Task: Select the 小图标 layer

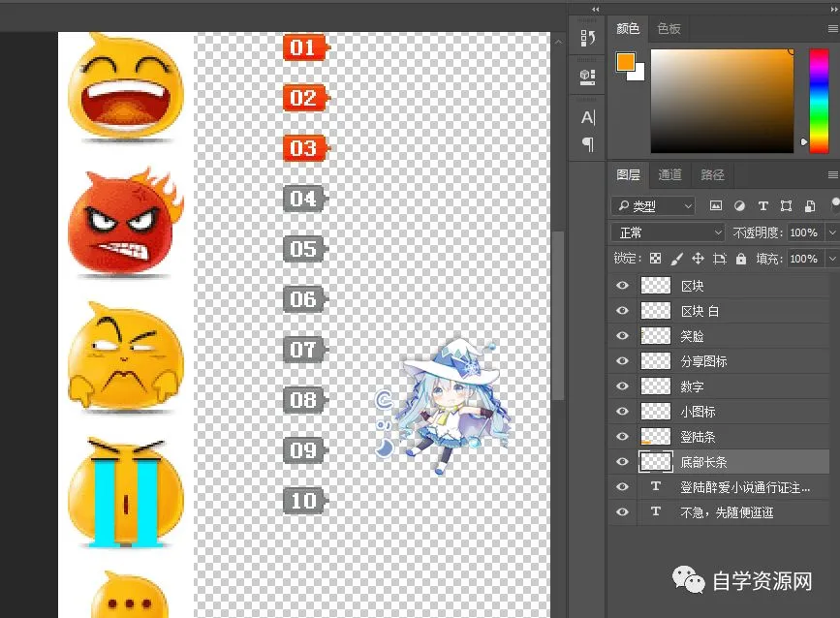Action: click(719, 412)
